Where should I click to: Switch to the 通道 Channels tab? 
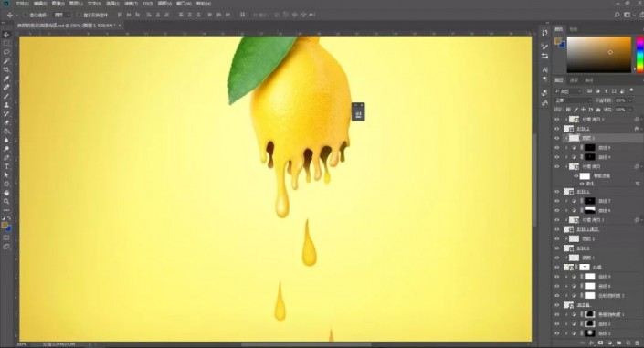tap(575, 80)
